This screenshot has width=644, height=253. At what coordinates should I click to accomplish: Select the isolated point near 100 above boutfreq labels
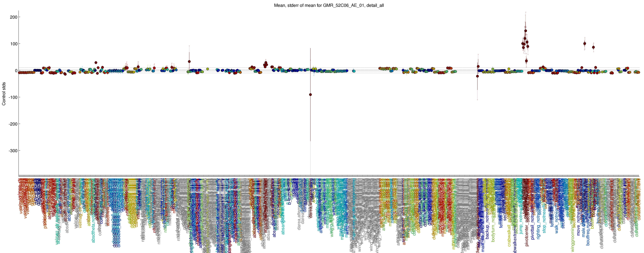click(x=585, y=43)
